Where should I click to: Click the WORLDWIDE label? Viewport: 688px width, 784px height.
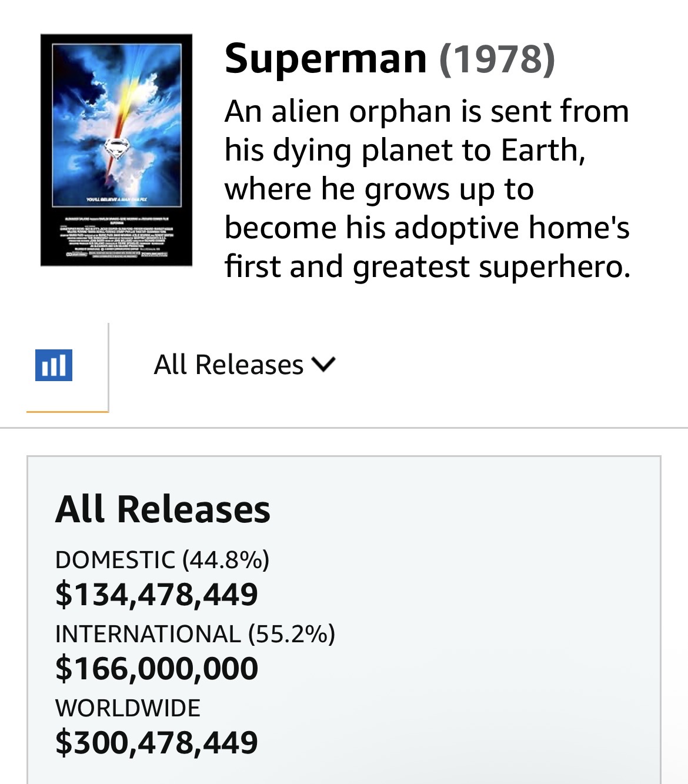[128, 708]
